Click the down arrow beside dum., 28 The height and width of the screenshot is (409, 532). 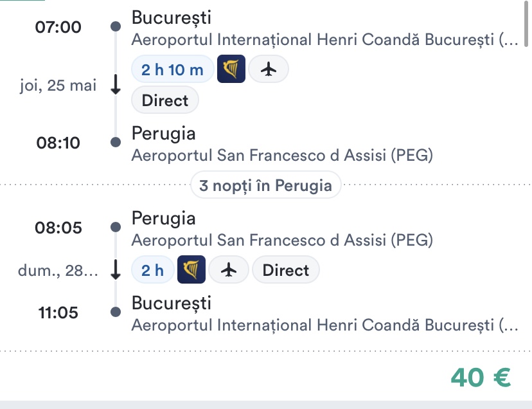(116, 270)
